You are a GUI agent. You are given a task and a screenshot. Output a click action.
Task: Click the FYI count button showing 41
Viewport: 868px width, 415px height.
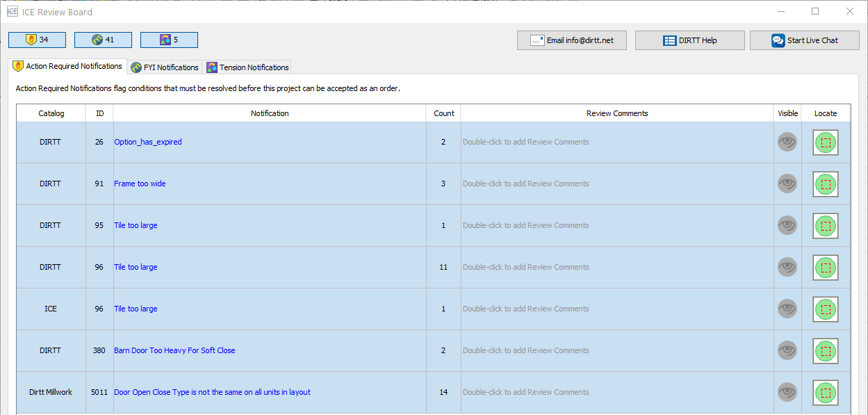tap(103, 40)
